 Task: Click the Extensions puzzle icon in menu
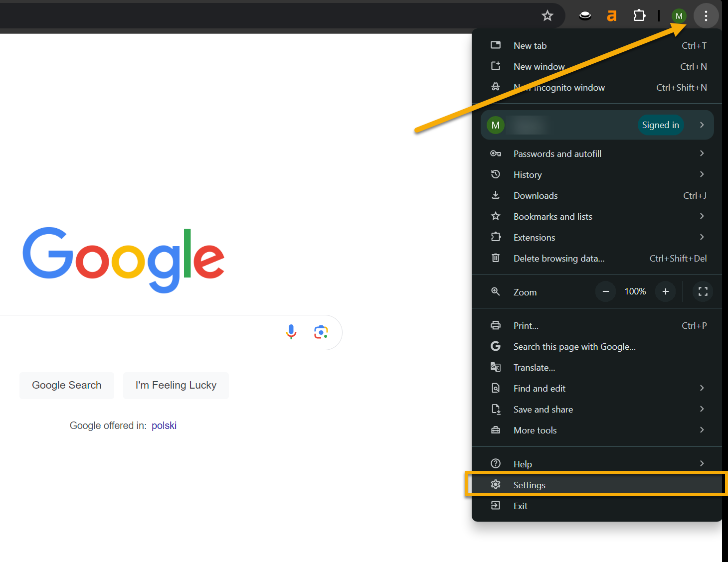(496, 237)
